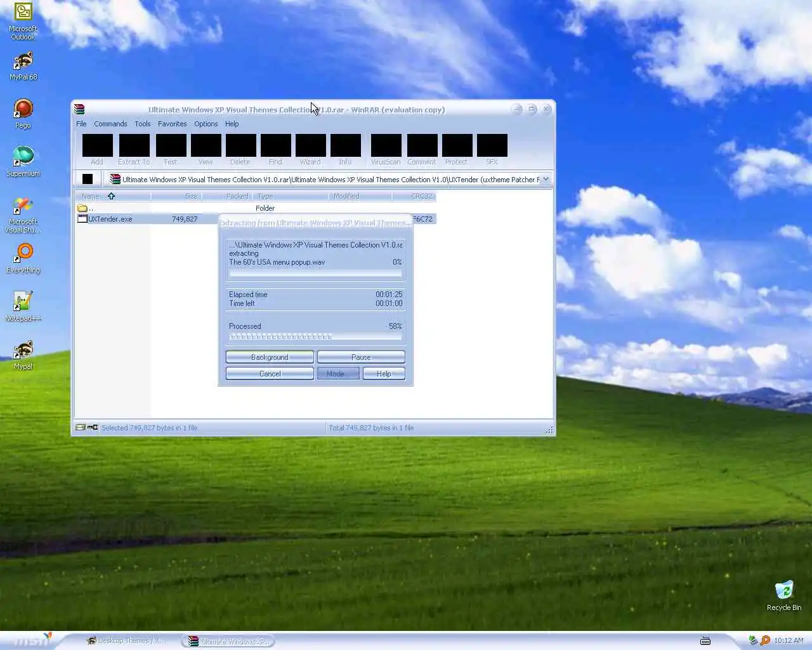Viewport: 812px width, 650px height.
Task: Sort file list by Type column
Action: [291, 196]
